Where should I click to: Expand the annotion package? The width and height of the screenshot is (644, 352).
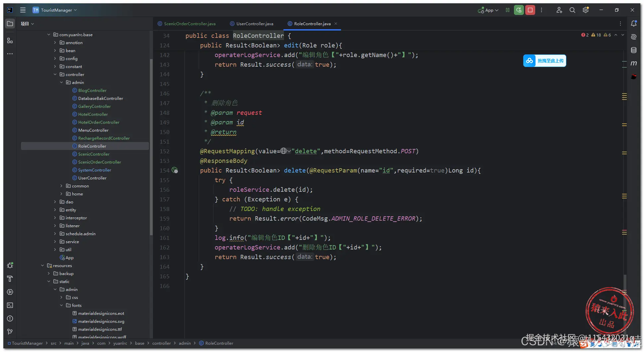tap(55, 42)
